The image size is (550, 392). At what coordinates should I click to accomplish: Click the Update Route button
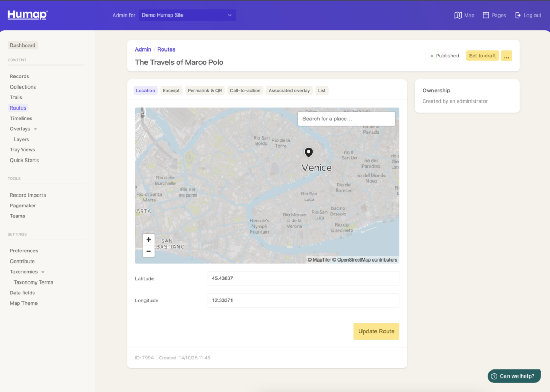click(x=376, y=331)
